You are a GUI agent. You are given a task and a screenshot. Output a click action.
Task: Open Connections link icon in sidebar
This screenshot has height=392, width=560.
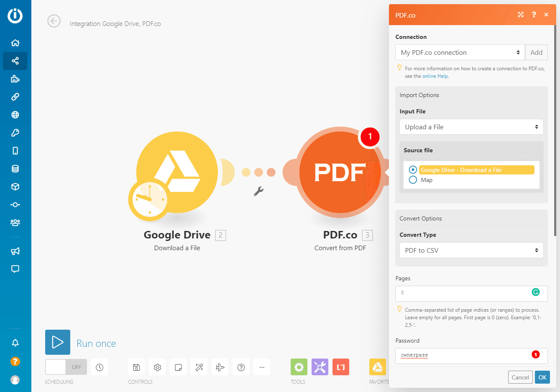pos(15,97)
